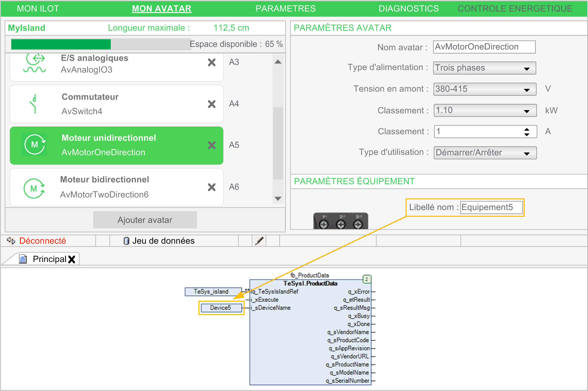
Task: Click the Déconnecté connection status icon
Action: point(11,241)
